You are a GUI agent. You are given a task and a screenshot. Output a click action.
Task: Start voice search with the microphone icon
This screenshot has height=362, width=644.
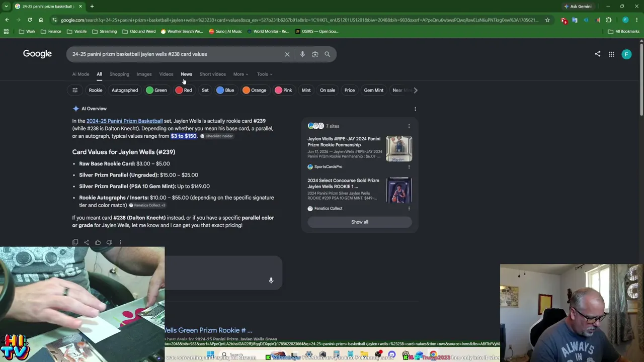[x=302, y=54]
